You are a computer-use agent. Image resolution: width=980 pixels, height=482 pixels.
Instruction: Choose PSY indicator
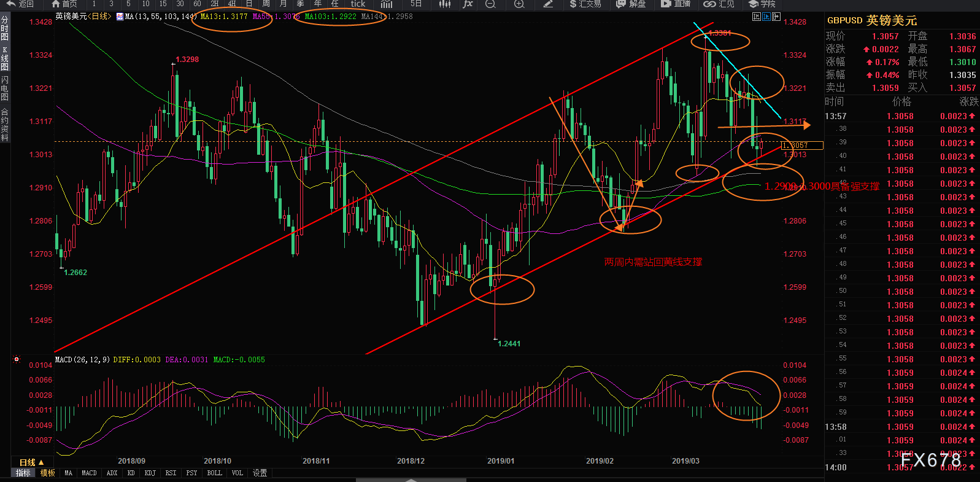point(191,473)
